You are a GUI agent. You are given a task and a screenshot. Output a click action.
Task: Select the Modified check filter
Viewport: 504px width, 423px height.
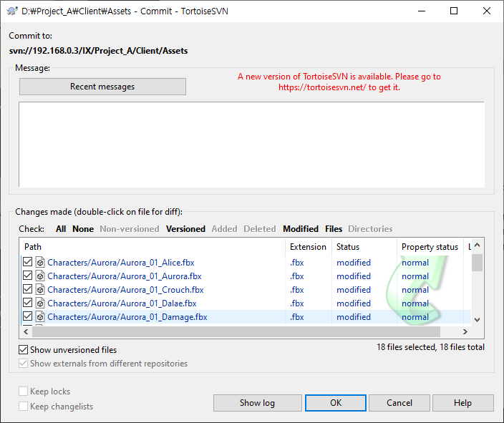click(x=301, y=229)
